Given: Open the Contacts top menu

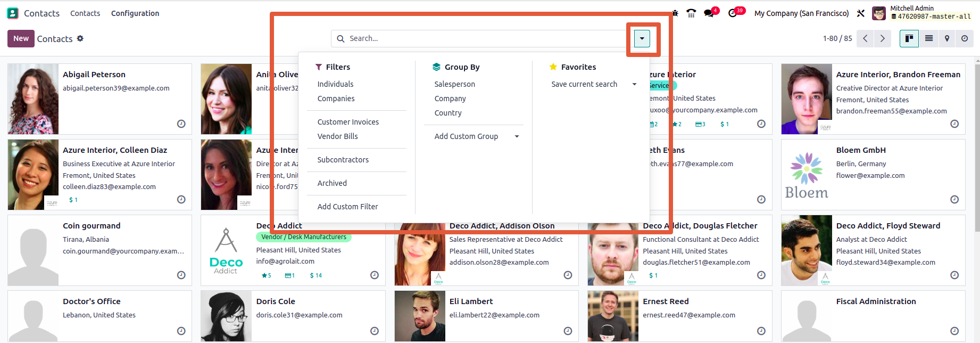Looking at the screenshot, I should tap(85, 13).
